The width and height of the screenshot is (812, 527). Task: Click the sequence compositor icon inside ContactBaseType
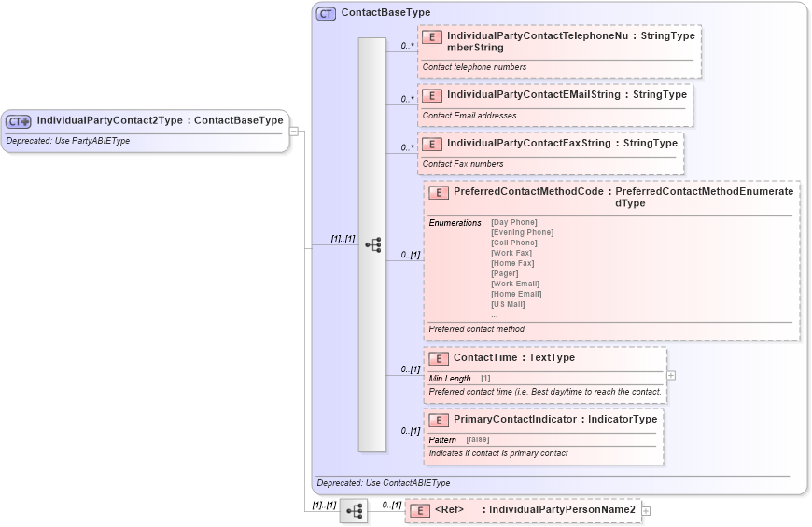tap(372, 245)
